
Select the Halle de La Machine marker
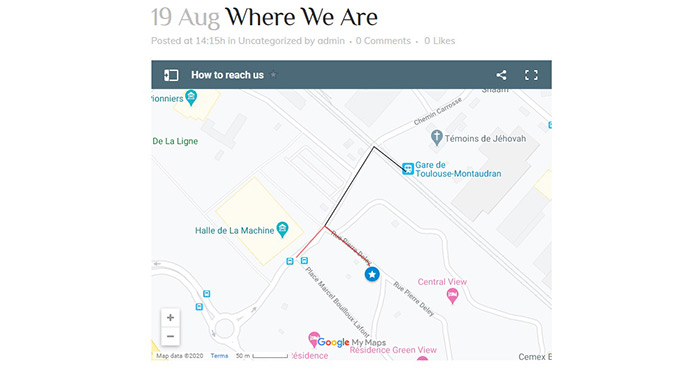[282, 229]
